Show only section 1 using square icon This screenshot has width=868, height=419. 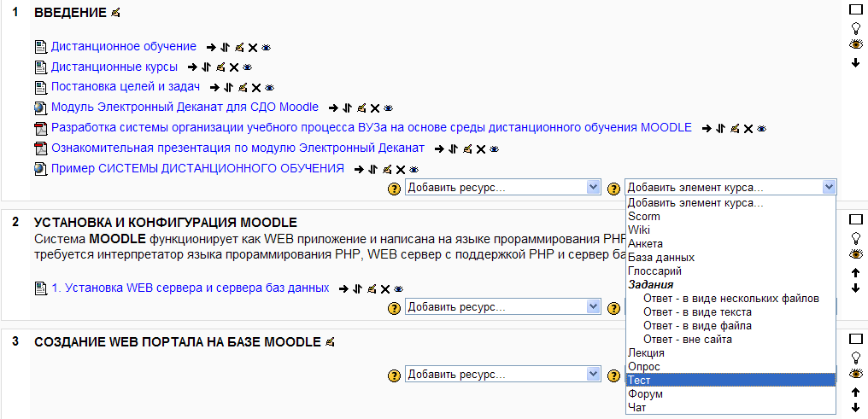pyautogui.click(x=856, y=9)
